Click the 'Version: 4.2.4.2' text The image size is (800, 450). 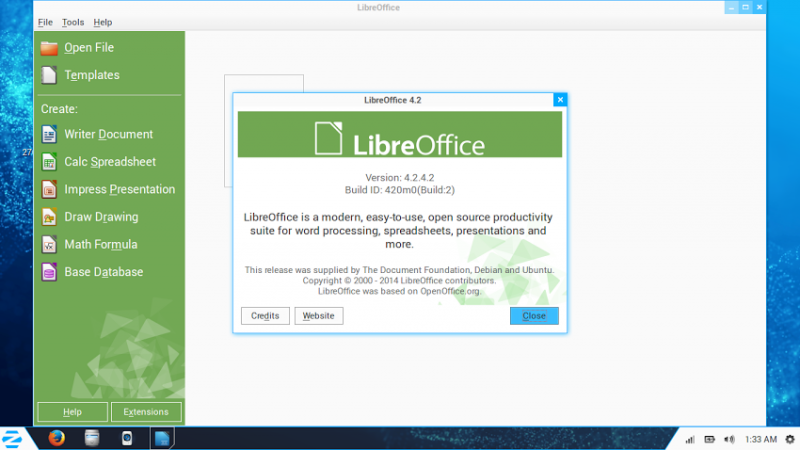point(399,178)
